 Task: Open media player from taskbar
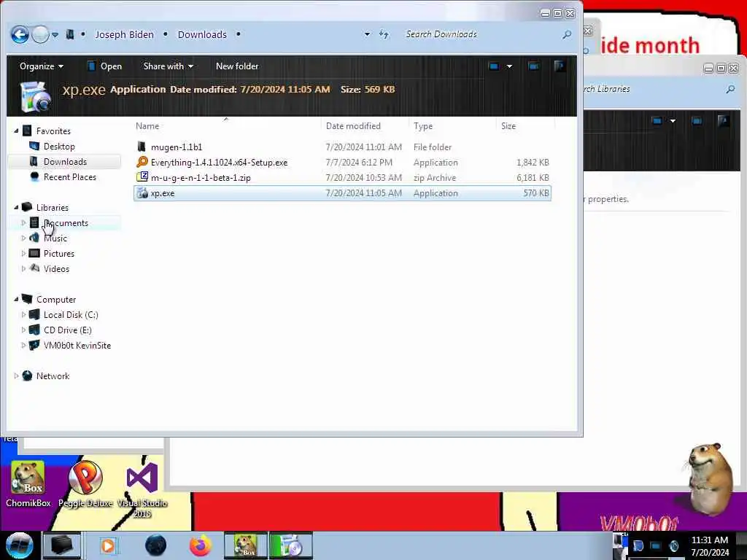[108, 545]
